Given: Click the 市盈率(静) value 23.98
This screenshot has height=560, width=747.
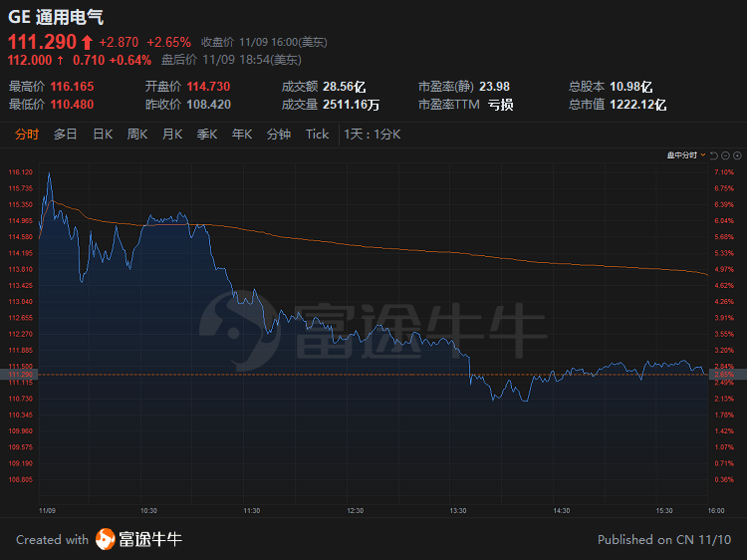Looking at the screenshot, I should 494,87.
